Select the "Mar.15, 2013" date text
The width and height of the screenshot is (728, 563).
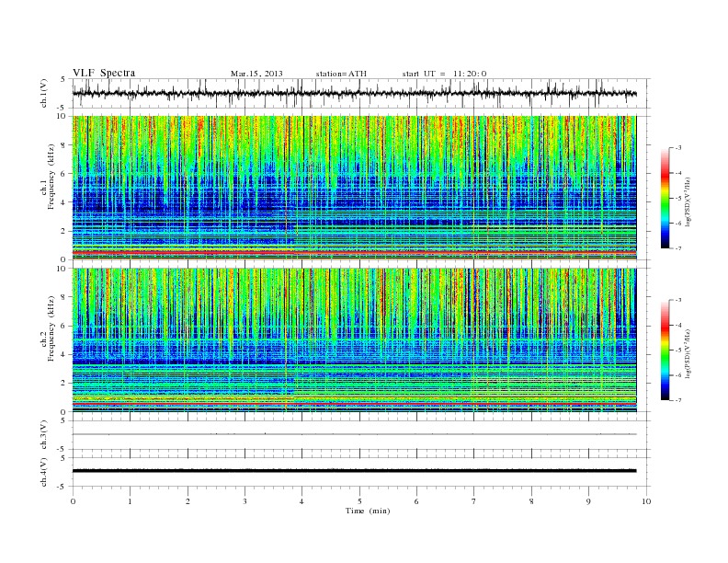256,74
